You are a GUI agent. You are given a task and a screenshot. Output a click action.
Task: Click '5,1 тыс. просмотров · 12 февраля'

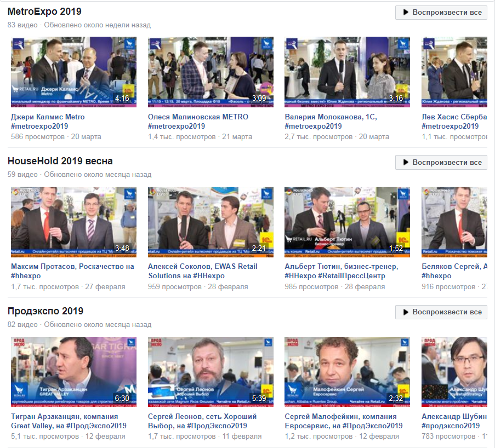[68, 436]
